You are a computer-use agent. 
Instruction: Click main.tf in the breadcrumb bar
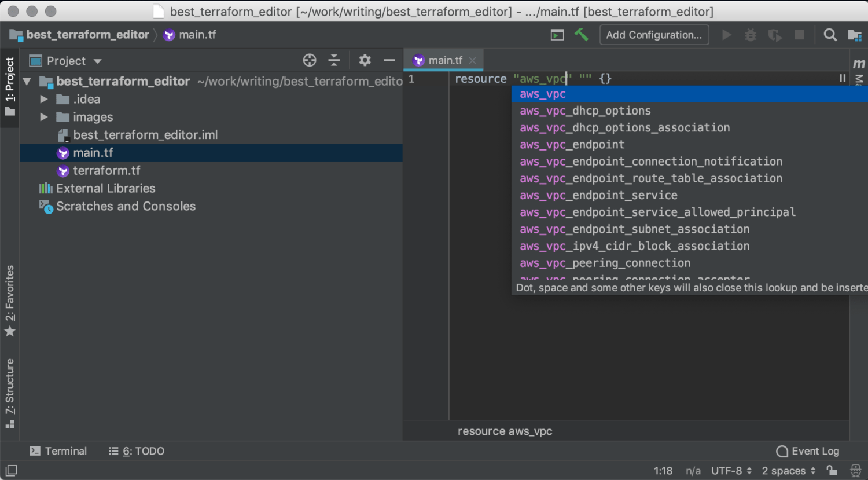(189, 35)
